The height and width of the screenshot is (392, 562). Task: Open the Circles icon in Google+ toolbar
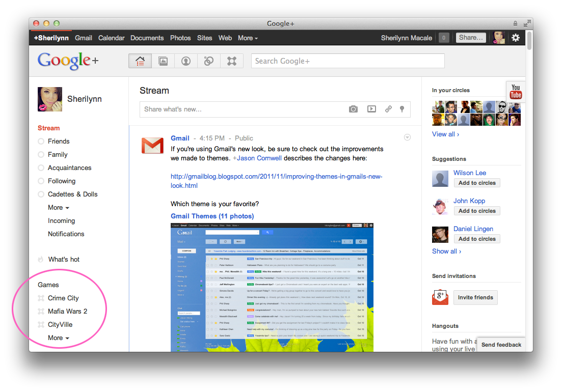click(209, 61)
